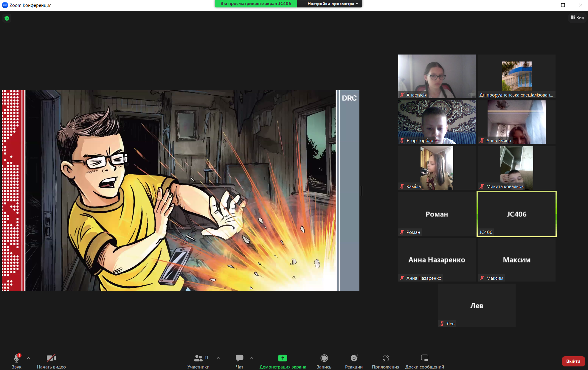The width and height of the screenshot is (588, 370).
Task: Select Анастасія's video thumbnail
Action: point(437,76)
